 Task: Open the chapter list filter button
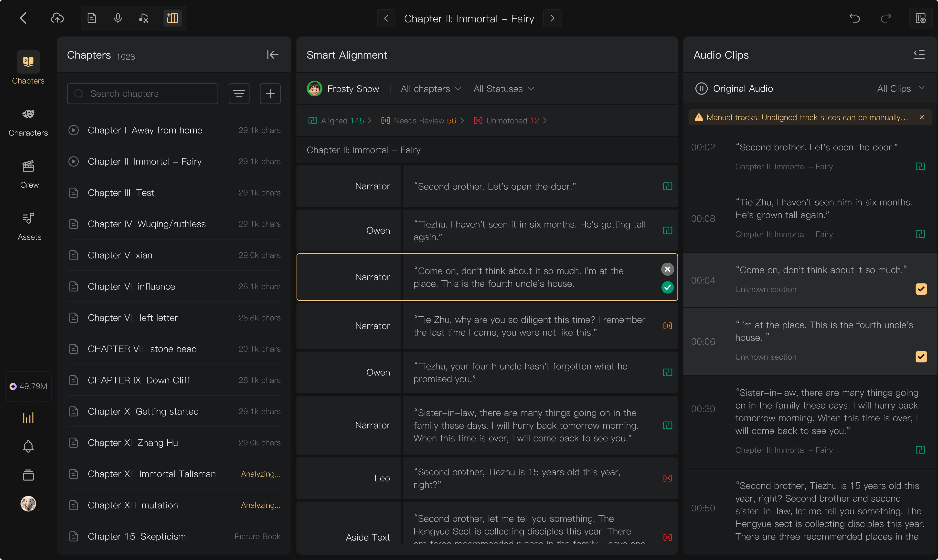pyautogui.click(x=239, y=93)
